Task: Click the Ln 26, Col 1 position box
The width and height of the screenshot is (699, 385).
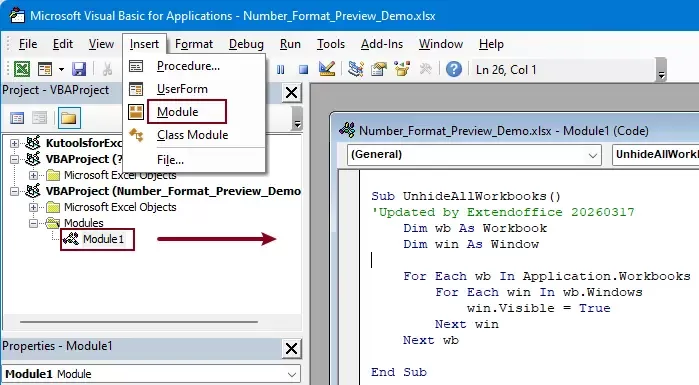Action: click(x=563, y=70)
